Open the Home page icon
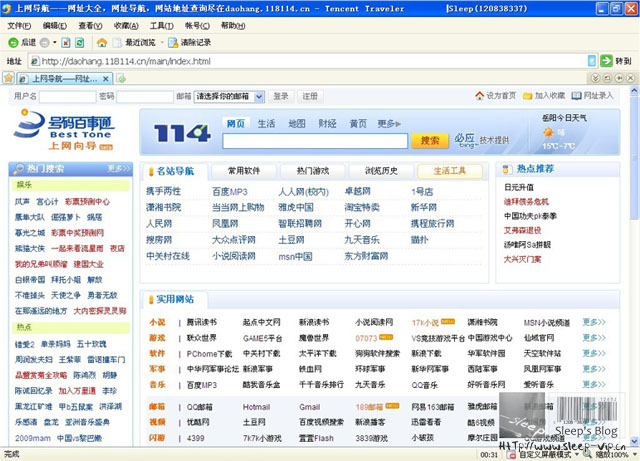The width and height of the screenshot is (640, 461). click(102, 42)
